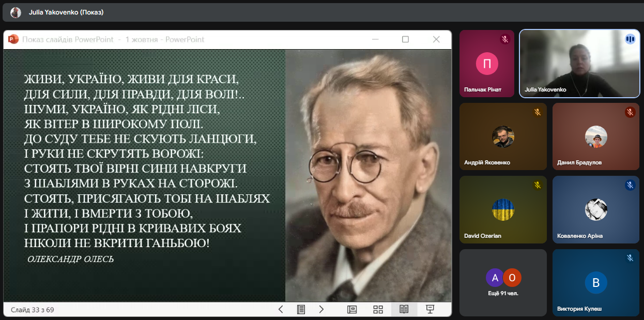Click muted mic icon on Виктория Кулеш tile
The width and height of the screenshot is (644, 320).
(x=630, y=258)
